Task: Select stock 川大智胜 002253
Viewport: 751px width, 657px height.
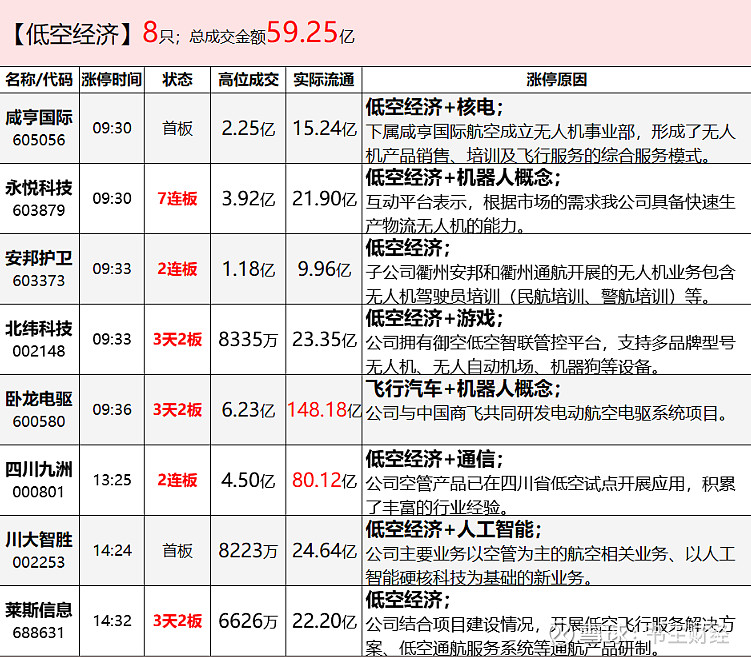Action: [39, 551]
